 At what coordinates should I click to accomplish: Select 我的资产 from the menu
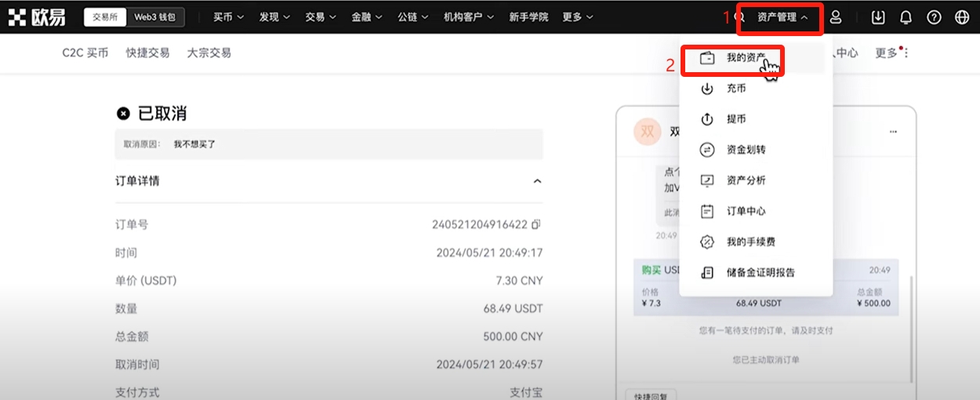745,58
